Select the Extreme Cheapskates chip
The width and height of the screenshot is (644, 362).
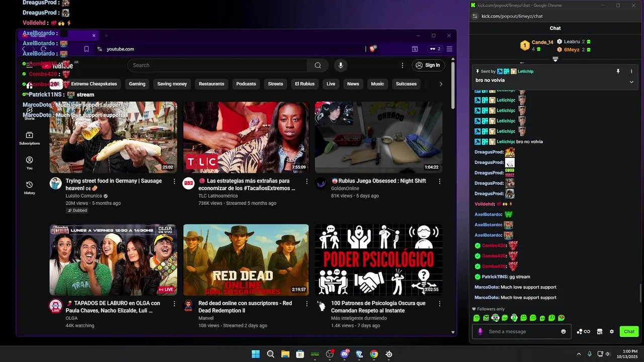94,84
